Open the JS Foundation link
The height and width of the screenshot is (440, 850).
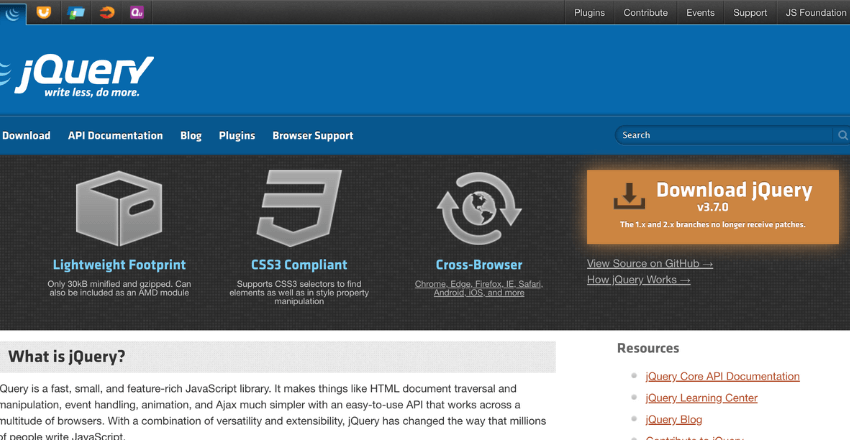pos(816,13)
